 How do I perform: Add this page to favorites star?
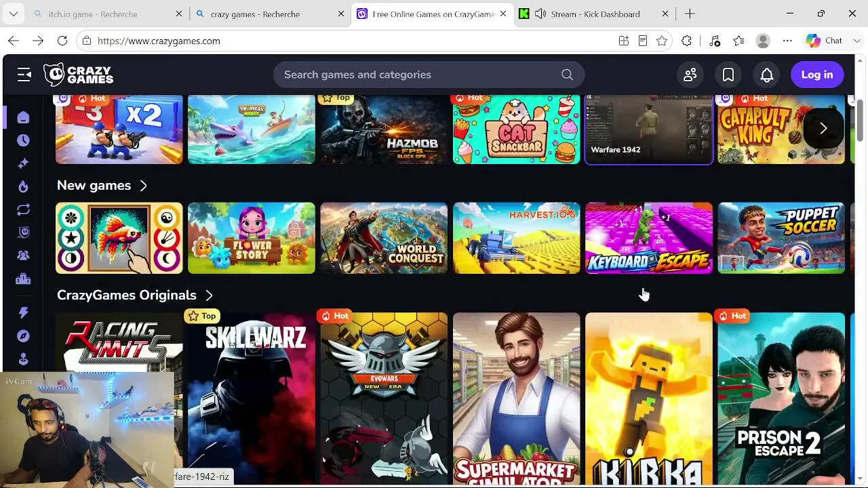click(662, 41)
